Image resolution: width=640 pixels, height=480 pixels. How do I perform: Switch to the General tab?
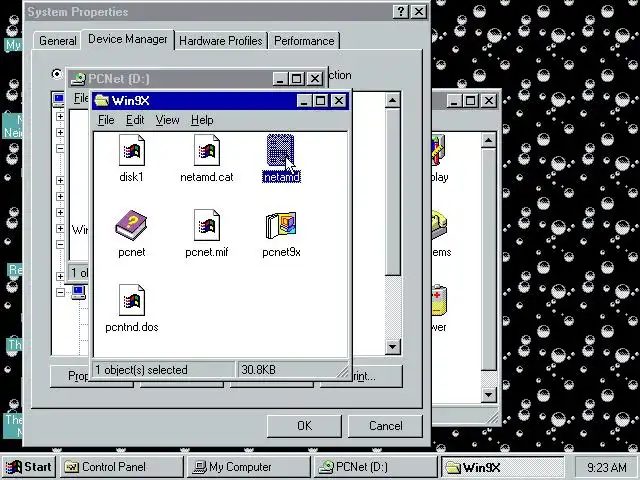[x=58, y=41]
